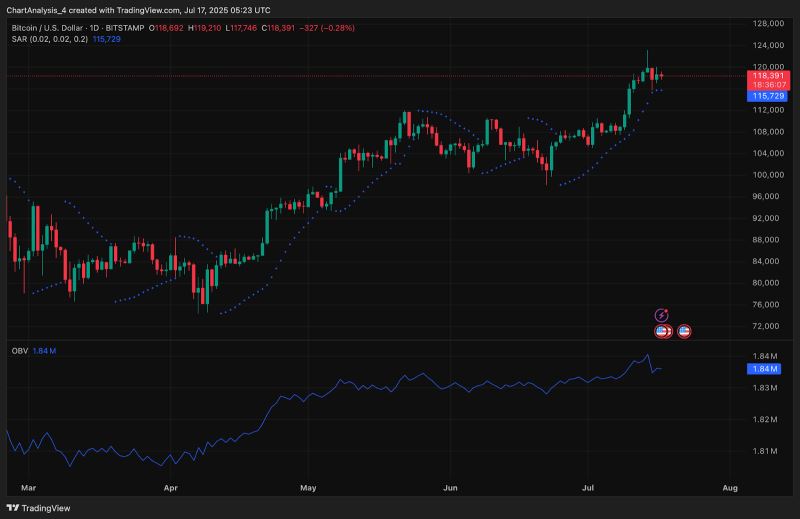Click the Mar label on time axis

tap(28, 488)
